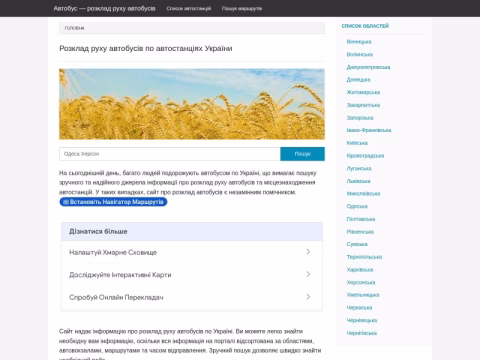Open the site title 'Автобус — розклад руху автобусів'
This screenshot has height=360, width=480.
click(104, 8)
